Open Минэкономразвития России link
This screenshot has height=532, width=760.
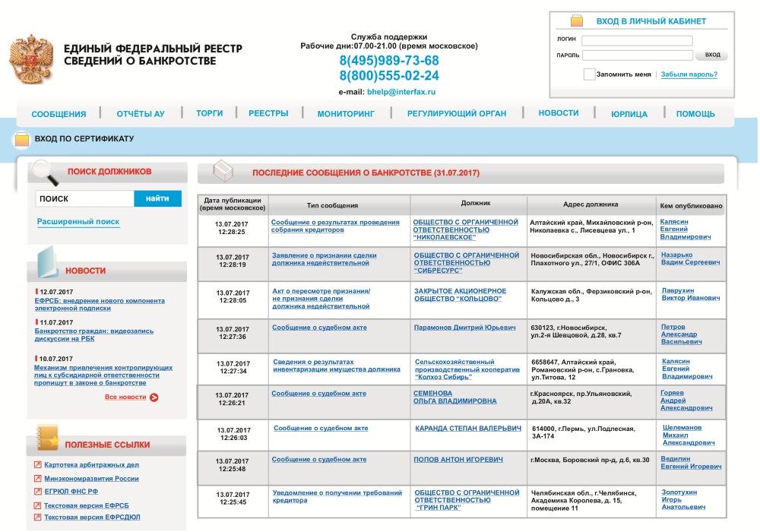click(x=92, y=478)
